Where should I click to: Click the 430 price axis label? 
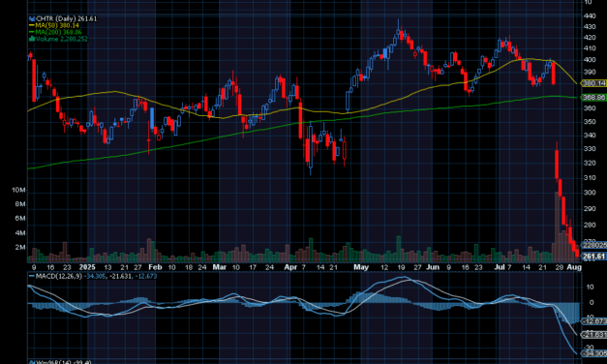[x=590, y=27]
